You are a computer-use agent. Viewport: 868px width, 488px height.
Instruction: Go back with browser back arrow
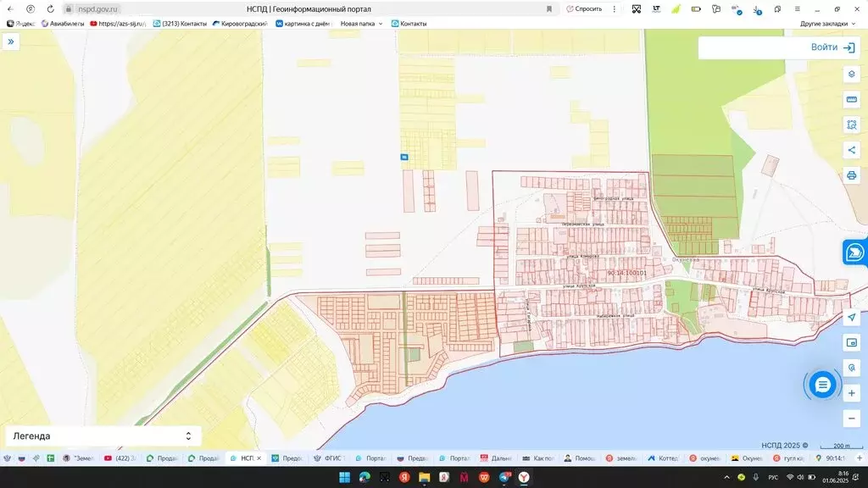click(10, 8)
